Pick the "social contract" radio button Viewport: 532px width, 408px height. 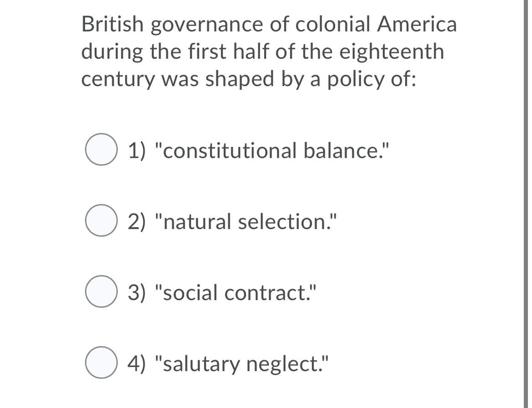tap(100, 292)
